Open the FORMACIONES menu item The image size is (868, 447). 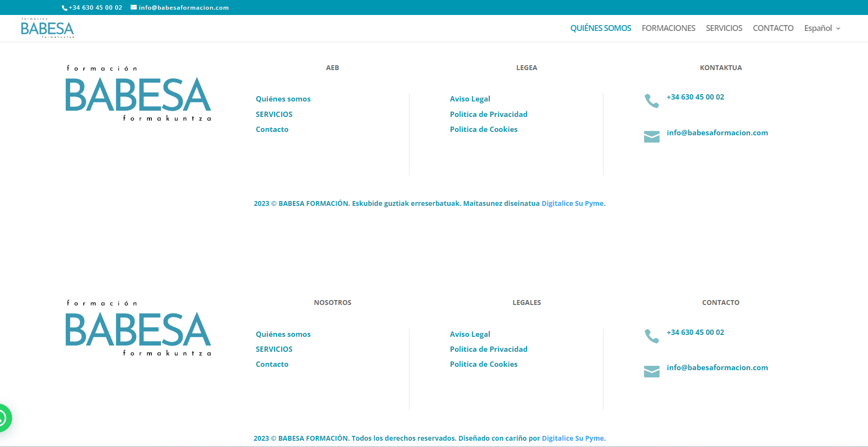pyautogui.click(x=668, y=28)
